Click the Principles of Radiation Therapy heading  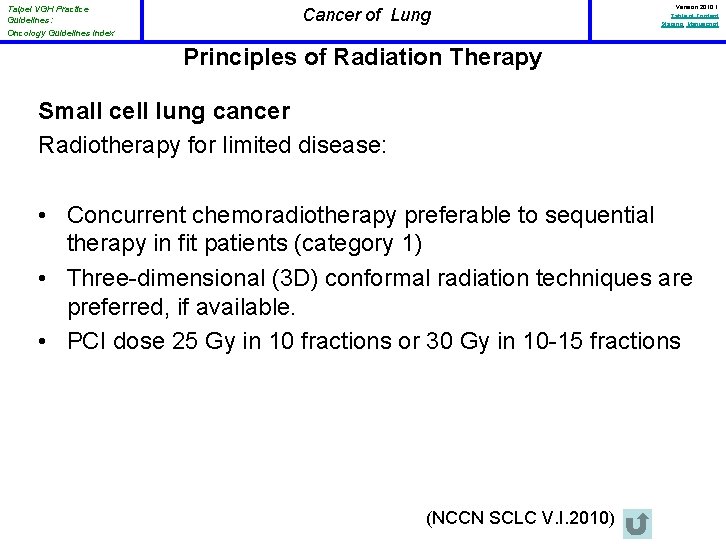[362, 57]
